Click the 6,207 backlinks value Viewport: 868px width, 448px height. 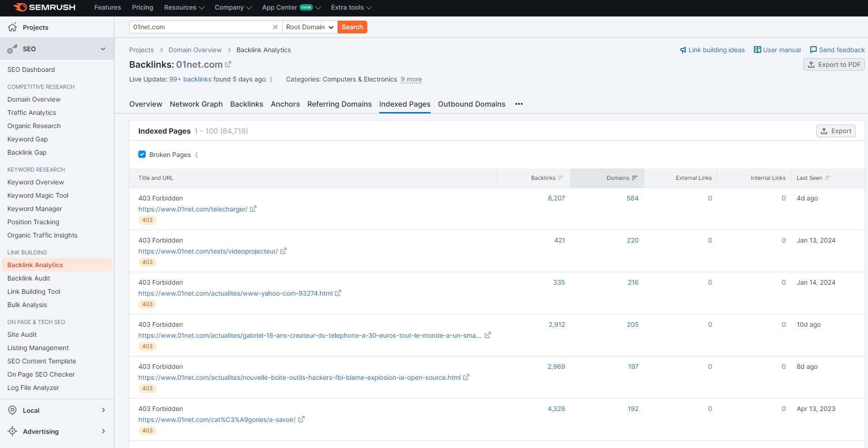pos(556,198)
